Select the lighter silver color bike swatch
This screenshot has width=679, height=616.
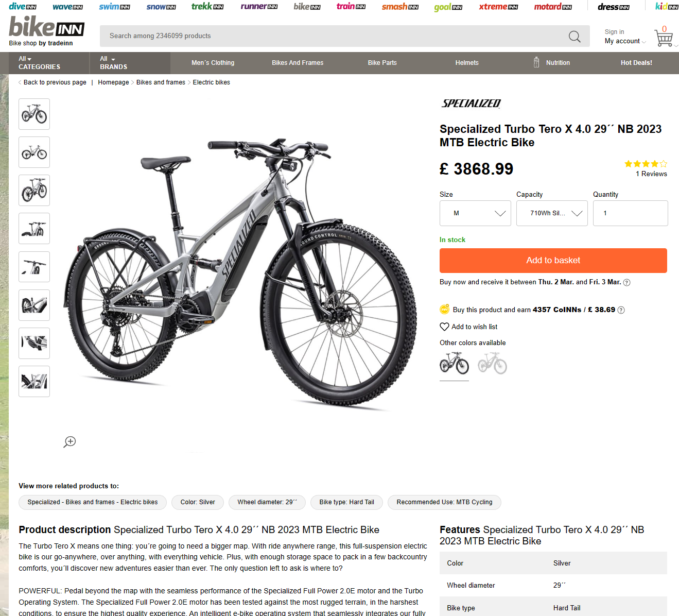click(x=493, y=363)
